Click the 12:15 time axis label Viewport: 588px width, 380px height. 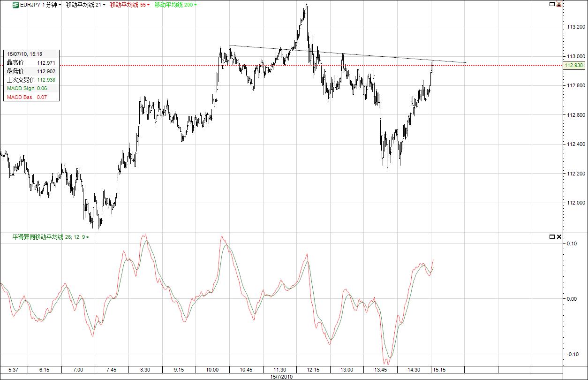click(x=313, y=370)
